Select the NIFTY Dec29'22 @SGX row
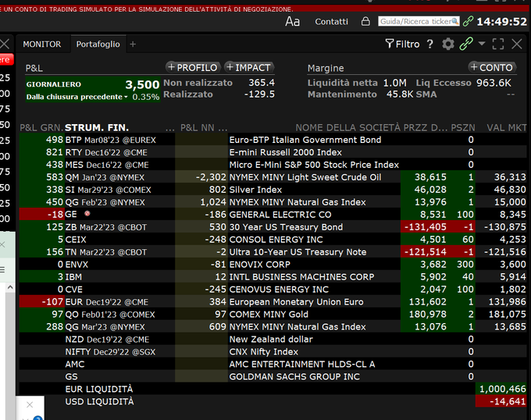Image resolution: width=531 pixels, height=420 pixels. click(x=273, y=351)
